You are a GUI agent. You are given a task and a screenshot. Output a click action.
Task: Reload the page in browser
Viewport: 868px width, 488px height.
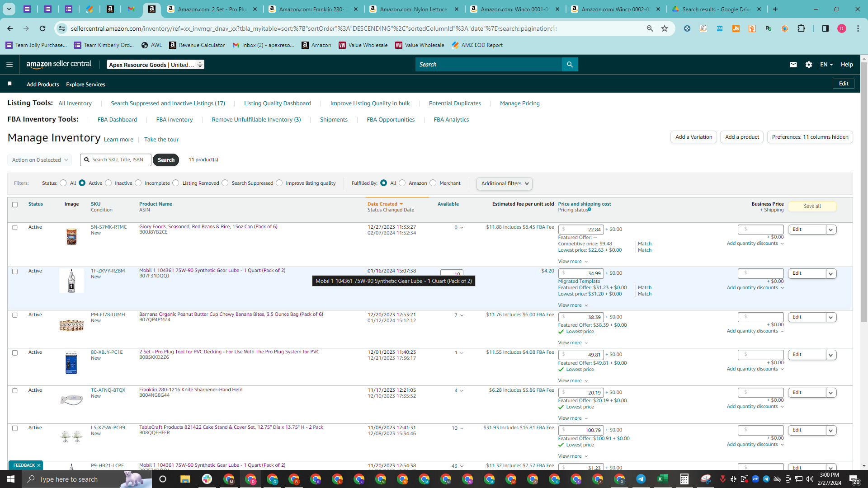(x=42, y=28)
